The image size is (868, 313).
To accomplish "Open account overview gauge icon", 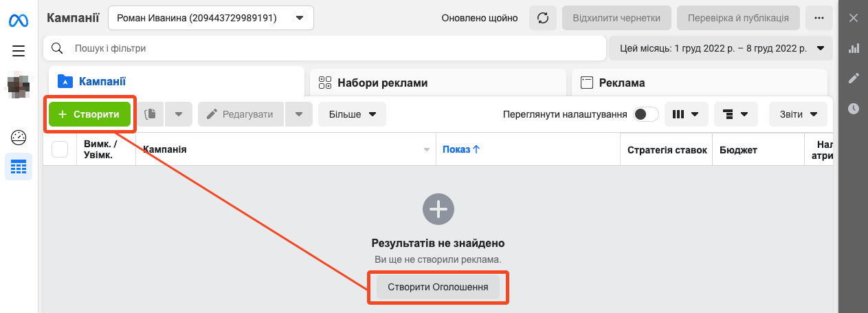I will 19,137.
